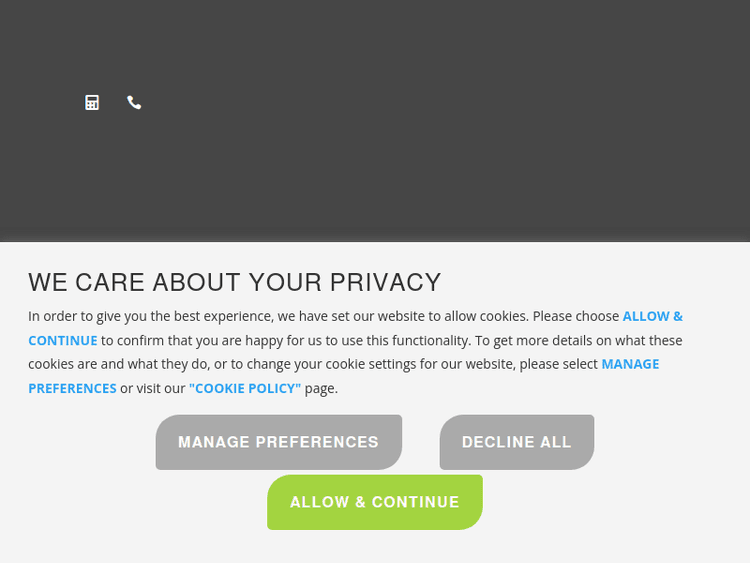Reject cookies with the Decline All button
This screenshot has width=750, height=563.
click(516, 442)
